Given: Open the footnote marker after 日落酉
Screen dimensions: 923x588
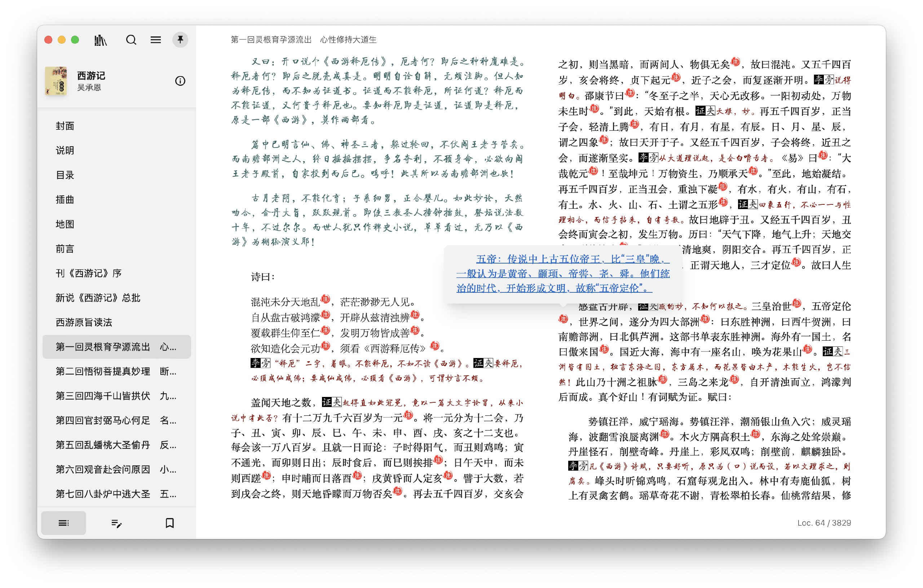Looking at the screenshot, I should click(357, 475).
